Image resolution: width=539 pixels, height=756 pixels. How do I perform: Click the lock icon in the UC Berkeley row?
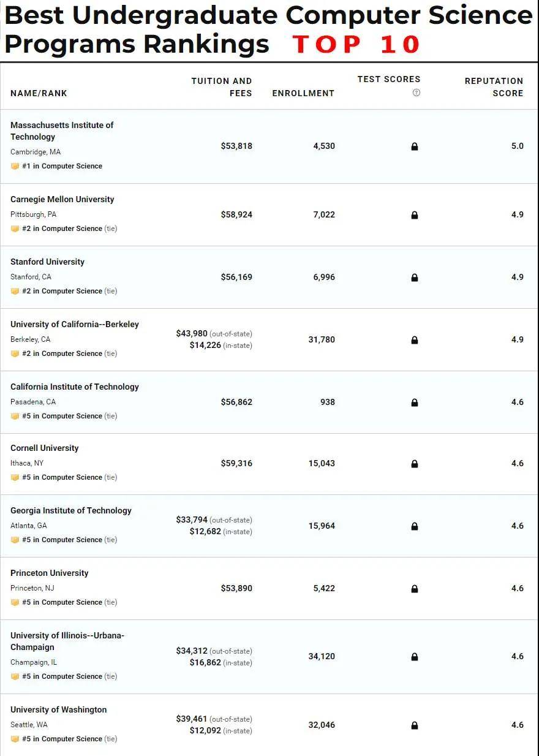pos(415,340)
